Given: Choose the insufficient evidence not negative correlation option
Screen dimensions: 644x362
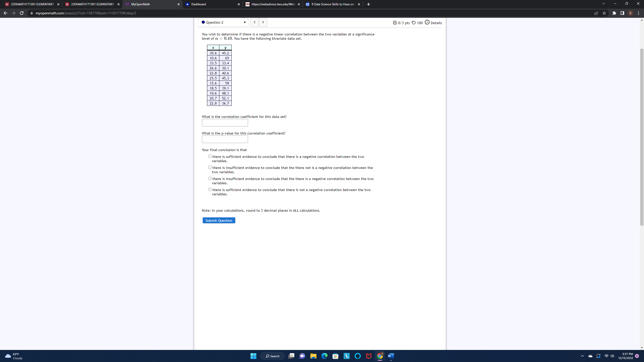Looking at the screenshot, I should pyautogui.click(x=210, y=167).
